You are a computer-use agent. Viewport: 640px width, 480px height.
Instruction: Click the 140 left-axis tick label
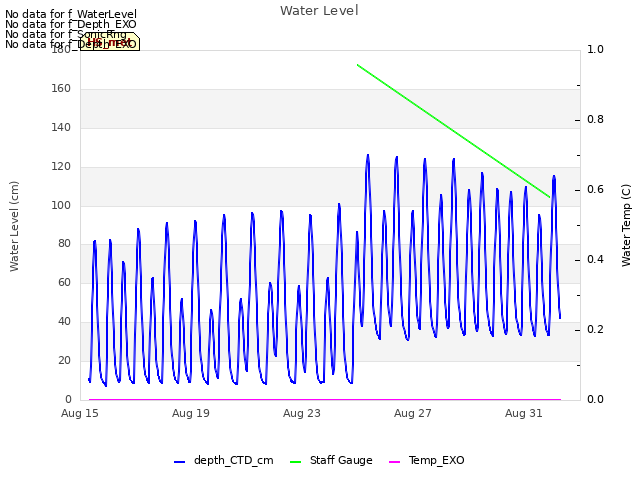[61, 127]
